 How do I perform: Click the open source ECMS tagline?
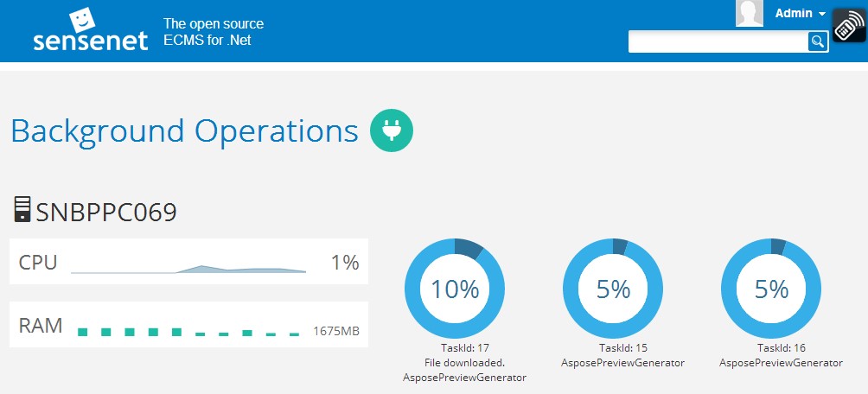tap(214, 32)
